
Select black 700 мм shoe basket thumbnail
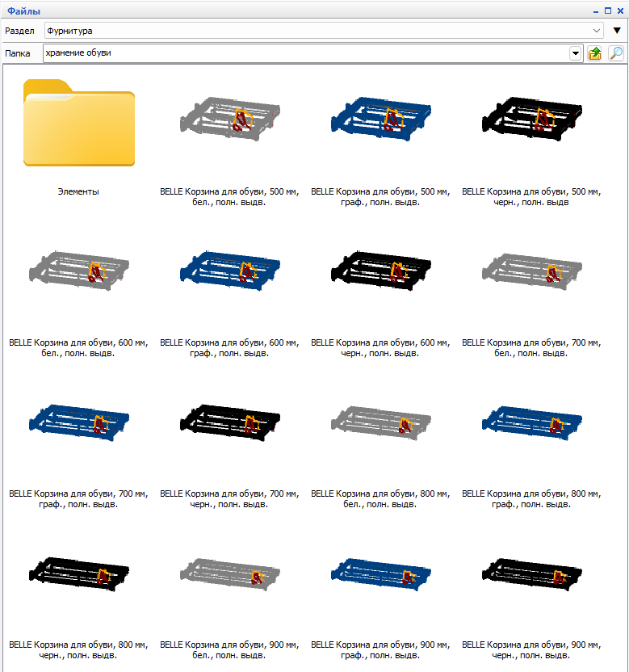coord(229,422)
